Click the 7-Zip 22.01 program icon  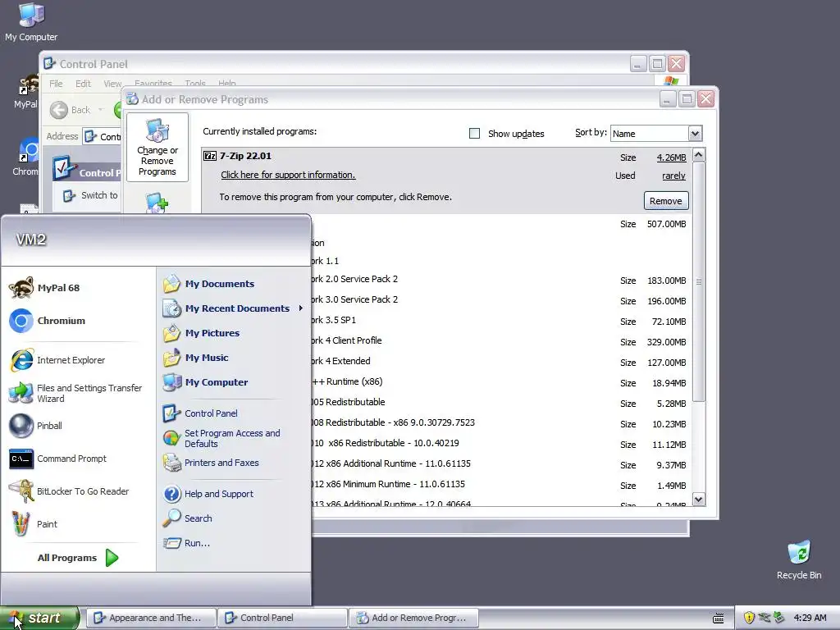point(210,156)
